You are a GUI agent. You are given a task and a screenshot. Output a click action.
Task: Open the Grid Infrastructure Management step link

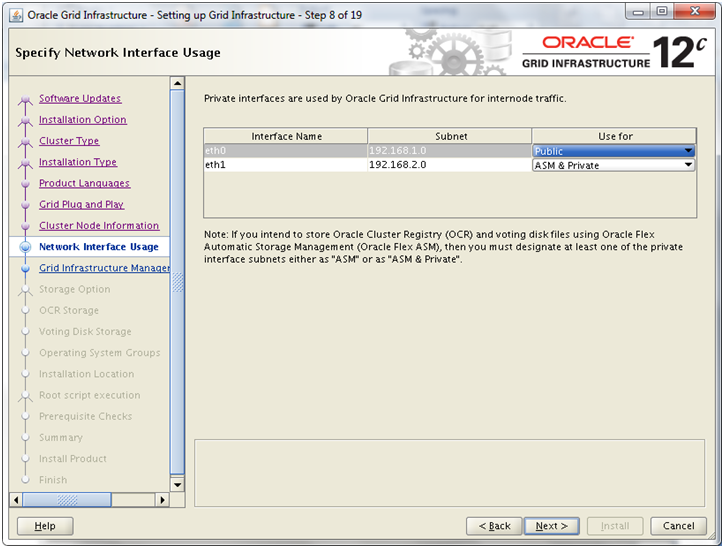pyautogui.click(x=104, y=268)
